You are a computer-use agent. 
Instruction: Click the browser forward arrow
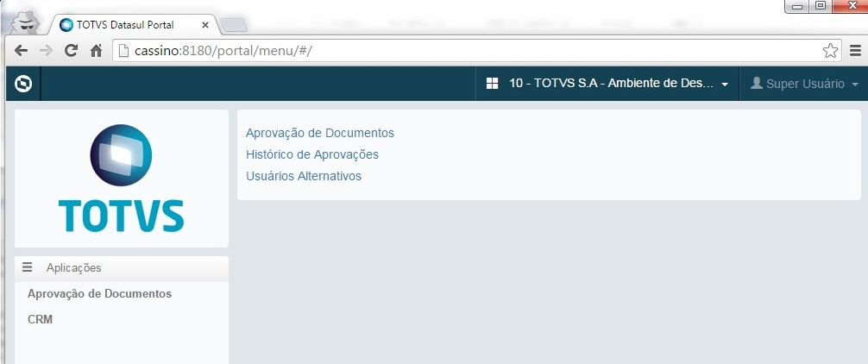click(x=46, y=51)
